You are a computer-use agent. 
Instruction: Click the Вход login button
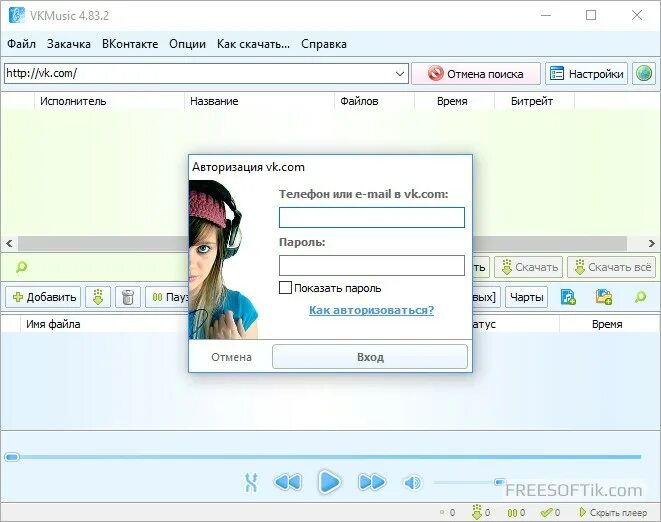(370, 357)
